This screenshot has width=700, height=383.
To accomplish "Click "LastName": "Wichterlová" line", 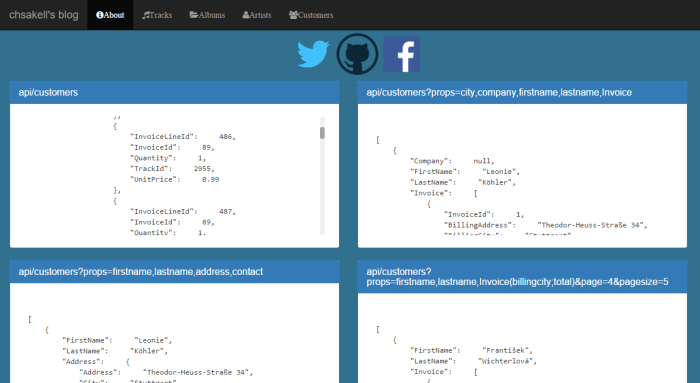I will (x=473, y=361).
